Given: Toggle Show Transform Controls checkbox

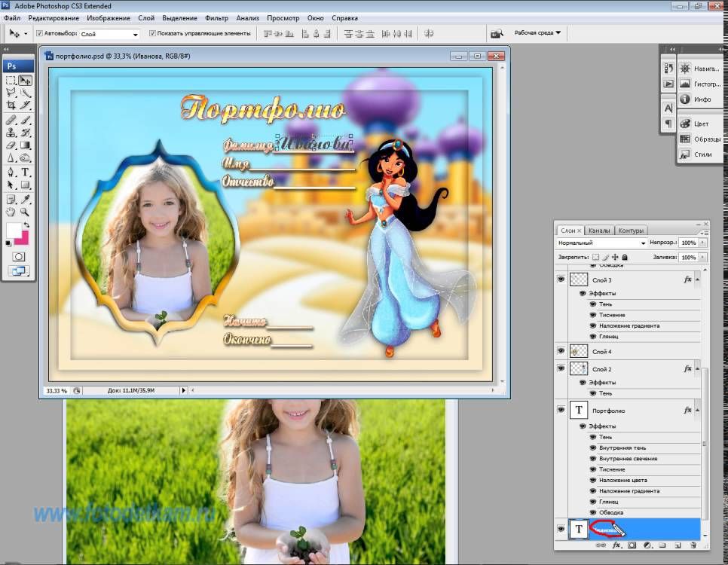Looking at the screenshot, I should point(152,33).
